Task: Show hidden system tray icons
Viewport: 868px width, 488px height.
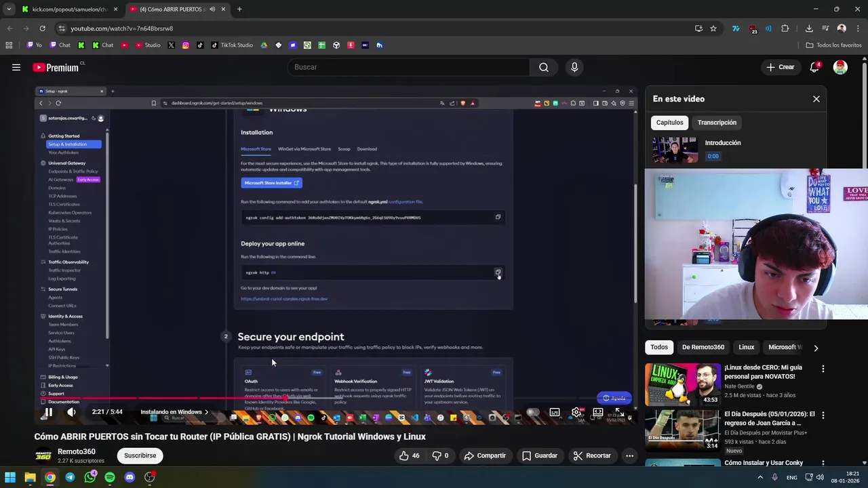Action: [x=759, y=477]
